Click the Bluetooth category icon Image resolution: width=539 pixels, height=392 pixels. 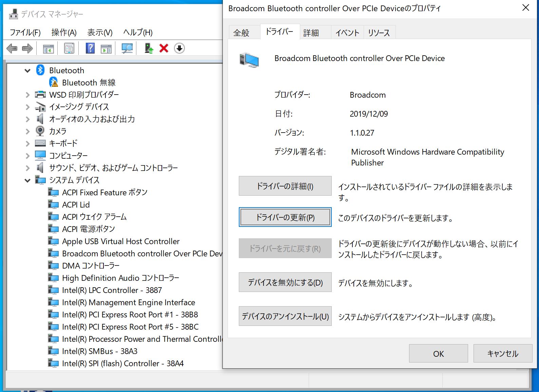click(40, 70)
